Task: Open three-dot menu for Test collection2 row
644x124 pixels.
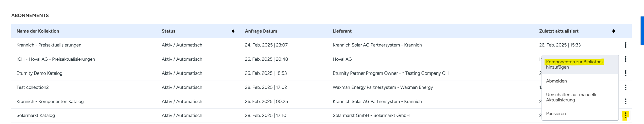Action: [625, 87]
